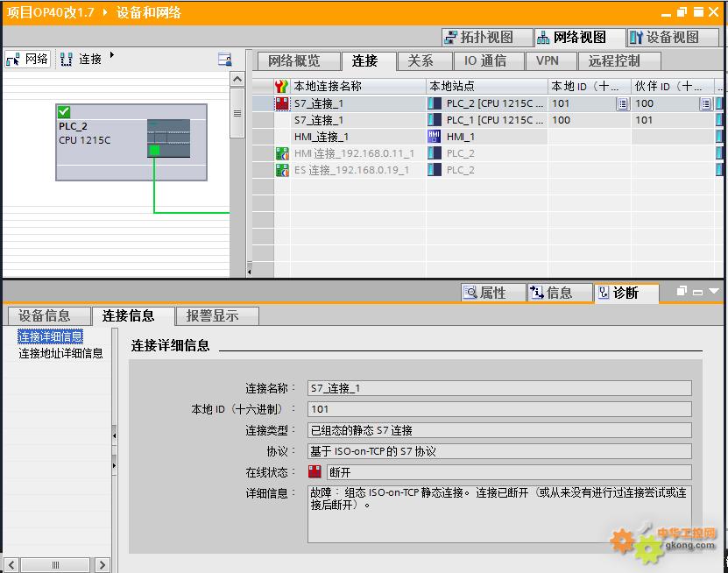Click the 本地 ID column header
This screenshot has height=573, width=728.
(590, 86)
